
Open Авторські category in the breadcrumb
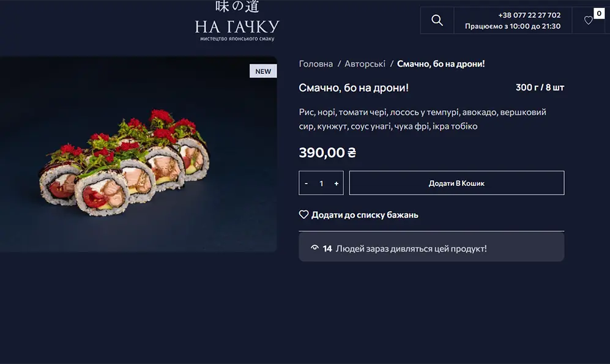pyautogui.click(x=365, y=64)
